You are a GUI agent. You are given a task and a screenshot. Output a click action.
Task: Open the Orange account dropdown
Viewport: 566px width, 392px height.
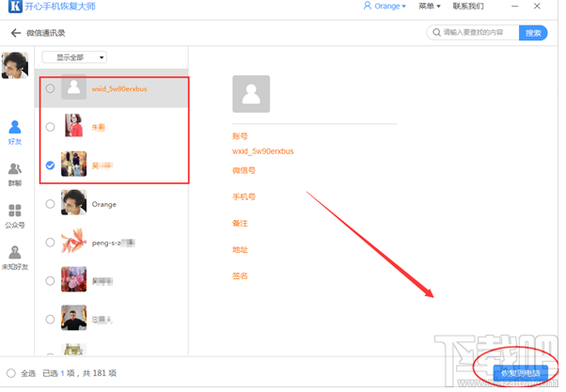coord(390,7)
